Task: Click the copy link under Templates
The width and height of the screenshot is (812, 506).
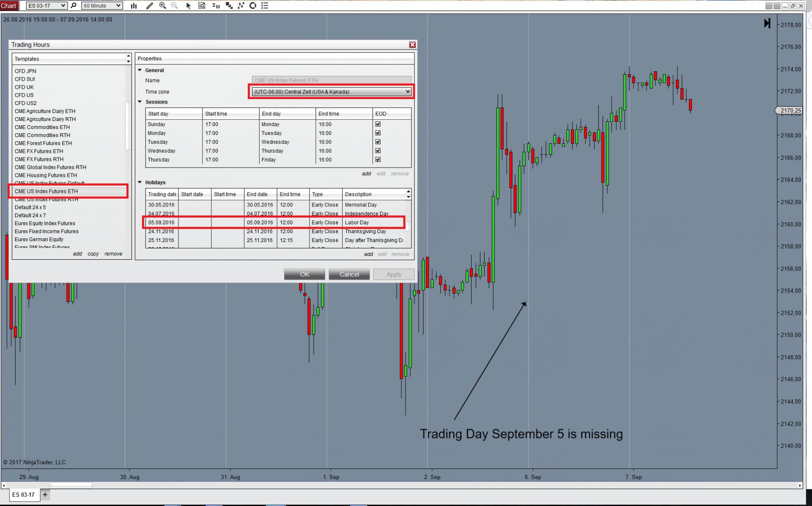Action: (93, 254)
